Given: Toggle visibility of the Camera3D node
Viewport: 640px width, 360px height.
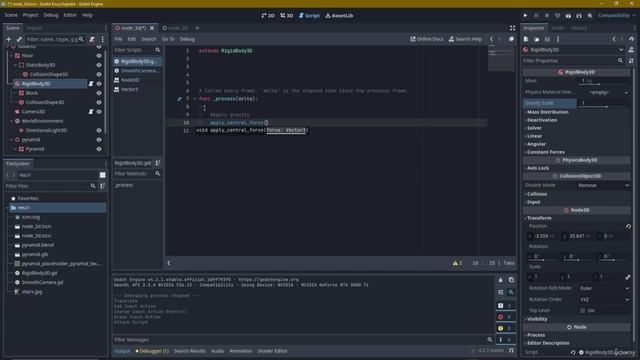Looking at the screenshot, I should click(x=99, y=111).
